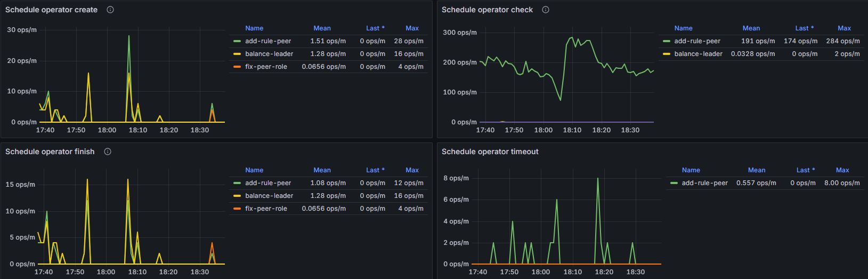Click info icon beside Schedule operator finish
868x279 pixels.
pos(108,152)
